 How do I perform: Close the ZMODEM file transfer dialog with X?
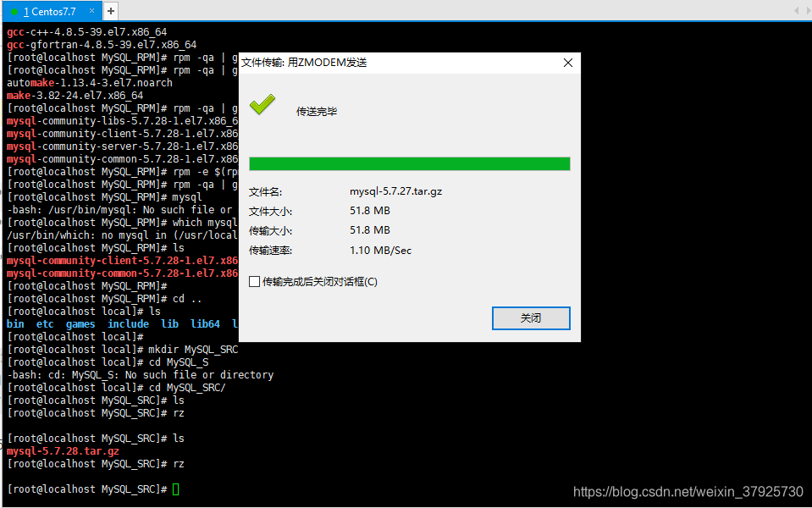(567, 63)
